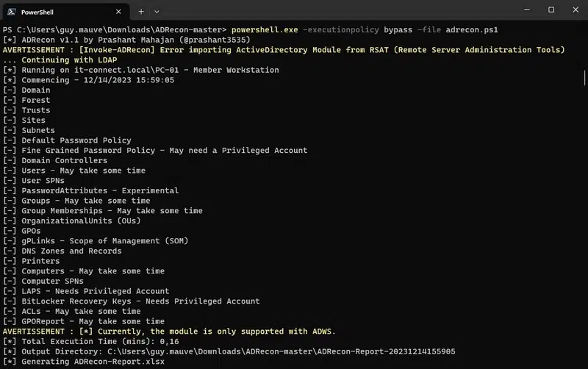Open a new terminal tab
The image size is (588, 369).
(x=141, y=12)
